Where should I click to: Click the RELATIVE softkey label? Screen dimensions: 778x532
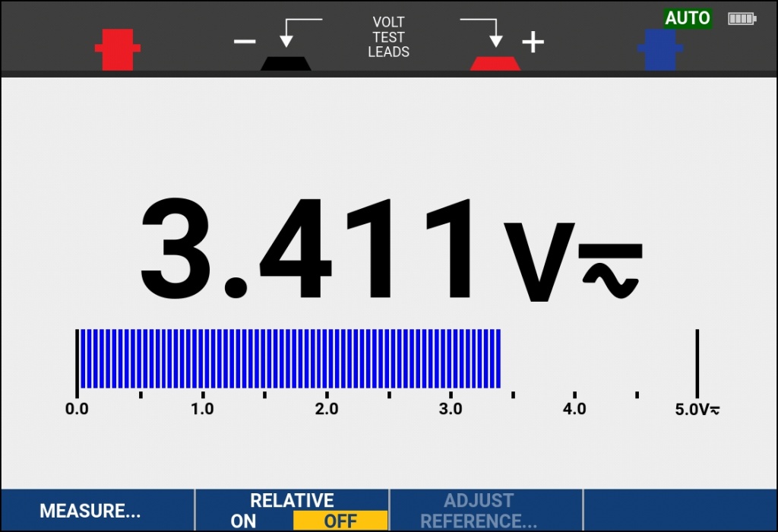[x=292, y=500]
